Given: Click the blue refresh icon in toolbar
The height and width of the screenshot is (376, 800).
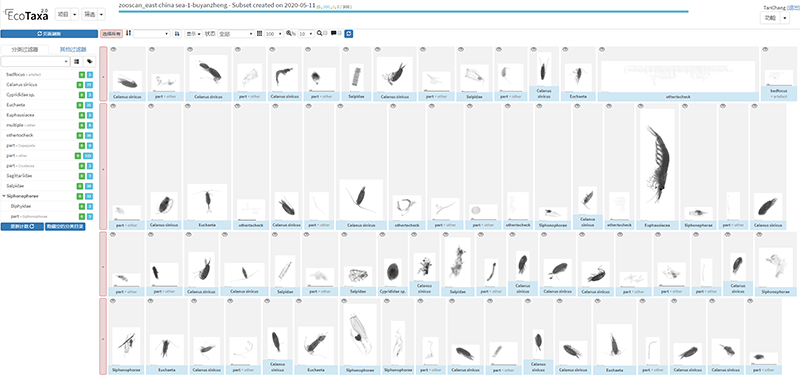Looking at the screenshot, I should tap(349, 33).
